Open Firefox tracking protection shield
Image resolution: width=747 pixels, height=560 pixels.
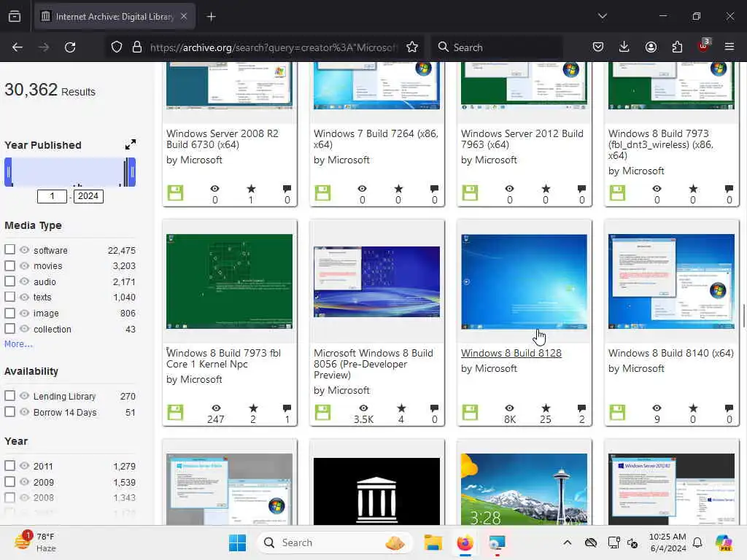click(117, 47)
